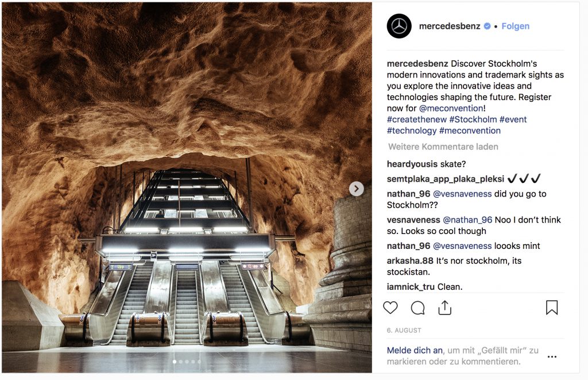
Task: Open comments via speech bubble icon
Action: (x=417, y=308)
